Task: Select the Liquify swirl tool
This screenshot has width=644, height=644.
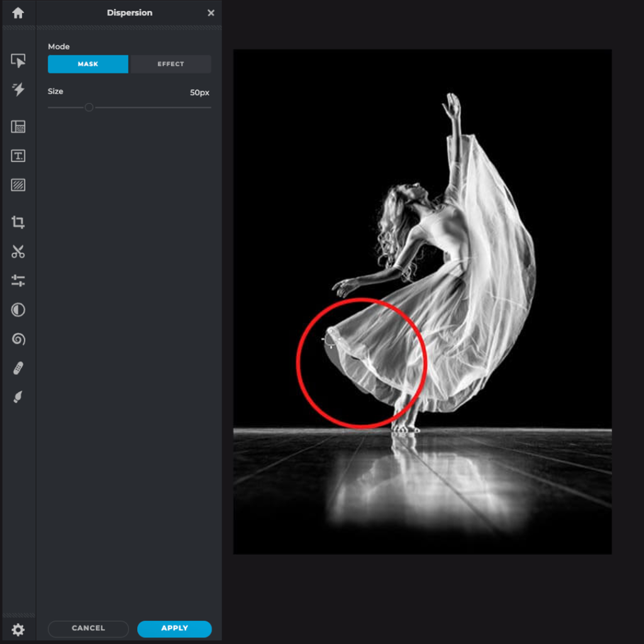Action: pos(19,339)
